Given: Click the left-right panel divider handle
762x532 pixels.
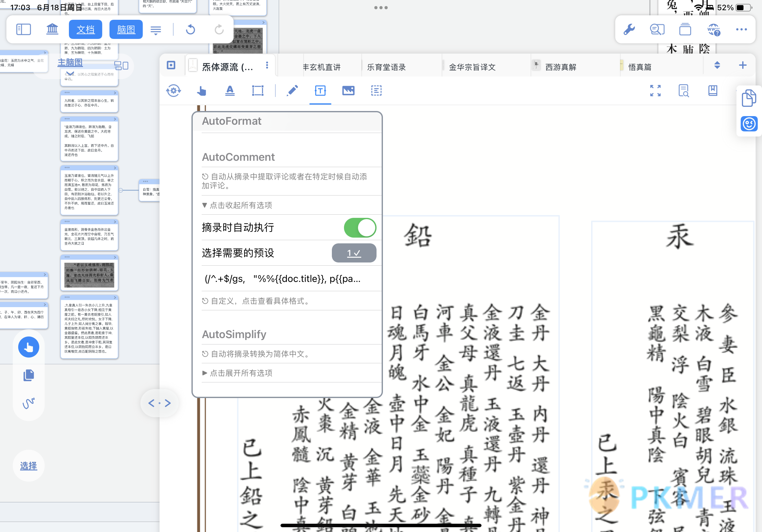Looking at the screenshot, I should coord(160,403).
